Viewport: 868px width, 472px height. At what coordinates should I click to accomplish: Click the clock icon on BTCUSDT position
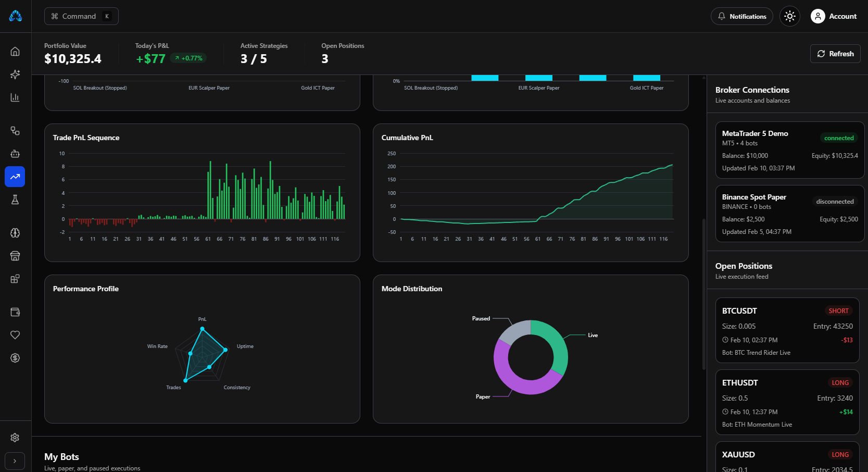[x=725, y=340]
